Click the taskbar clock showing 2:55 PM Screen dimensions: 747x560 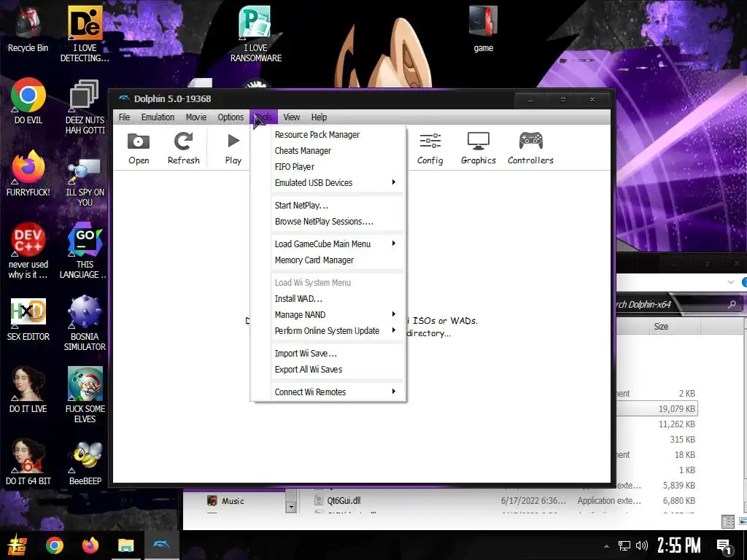(679, 545)
